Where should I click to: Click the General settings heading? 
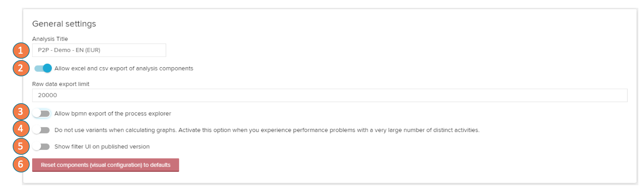click(64, 24)
